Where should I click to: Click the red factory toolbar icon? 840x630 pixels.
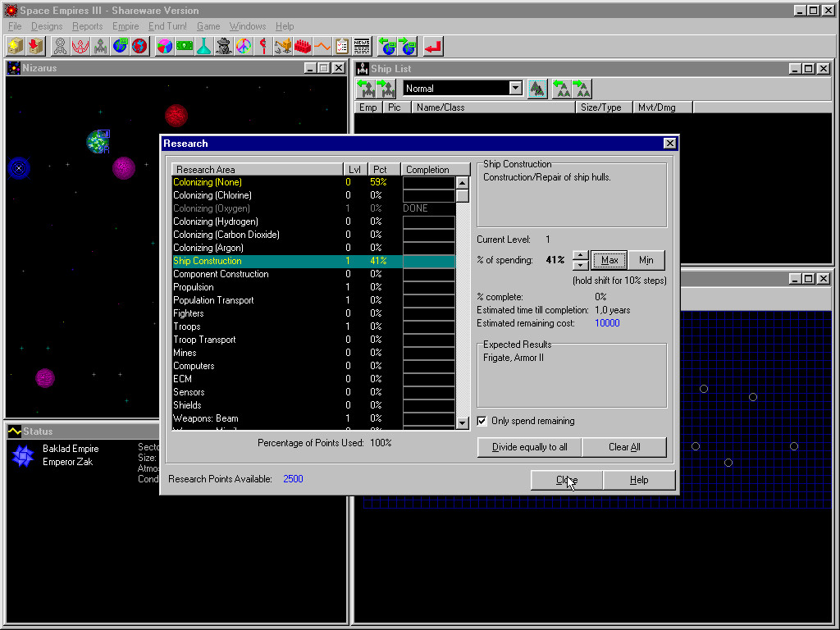pos(303,46)
